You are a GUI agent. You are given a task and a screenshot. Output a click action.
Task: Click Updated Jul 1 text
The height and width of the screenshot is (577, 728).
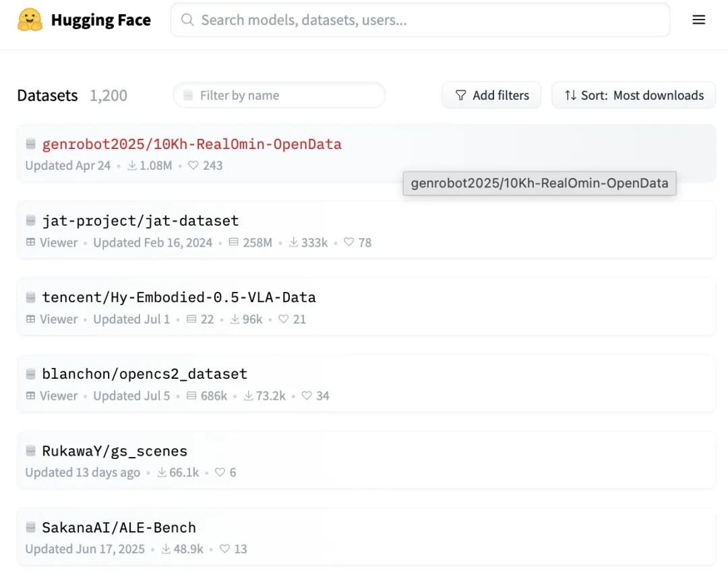click(131, 319)
